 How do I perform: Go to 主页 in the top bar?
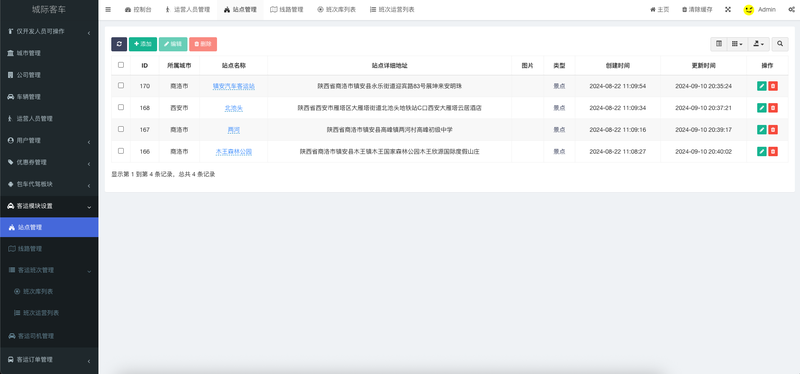tap(659, 10)
